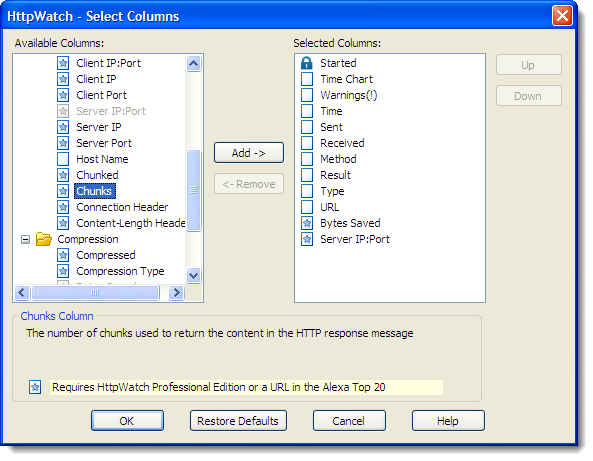
Task: Click the vertical scrollbar up arrow
Action: (x=193, y=64)
